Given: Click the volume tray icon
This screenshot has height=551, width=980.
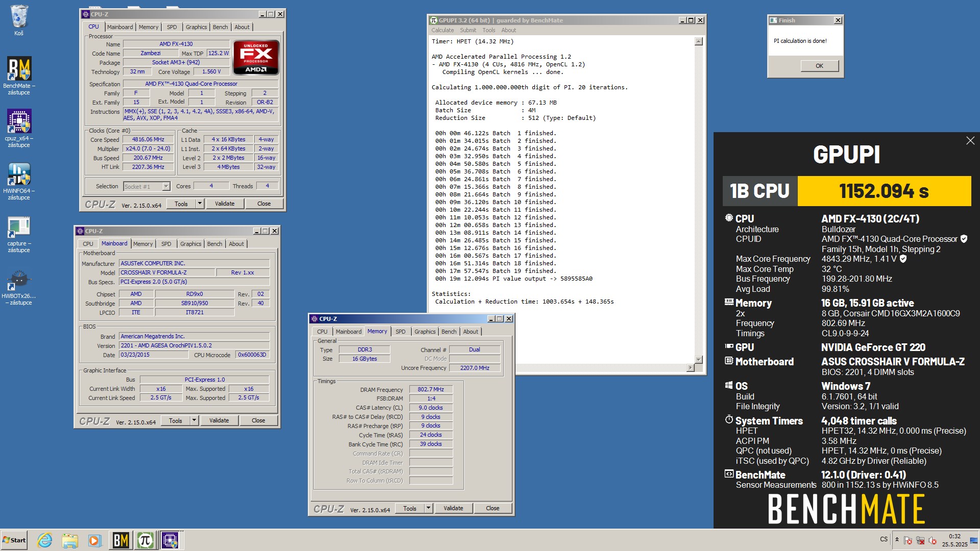Looking at the screenshot, I should [x=933, y=540].
